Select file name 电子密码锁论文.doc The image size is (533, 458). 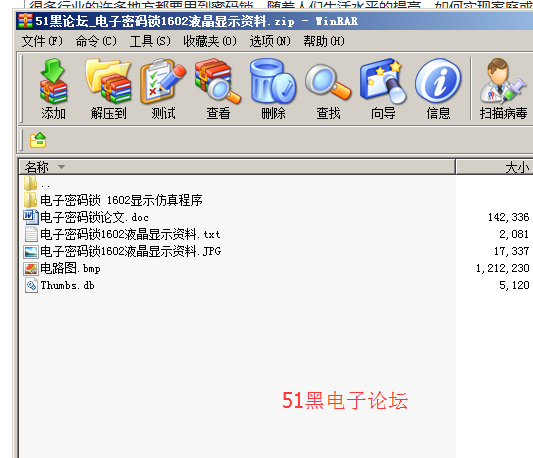coord(94,217)
